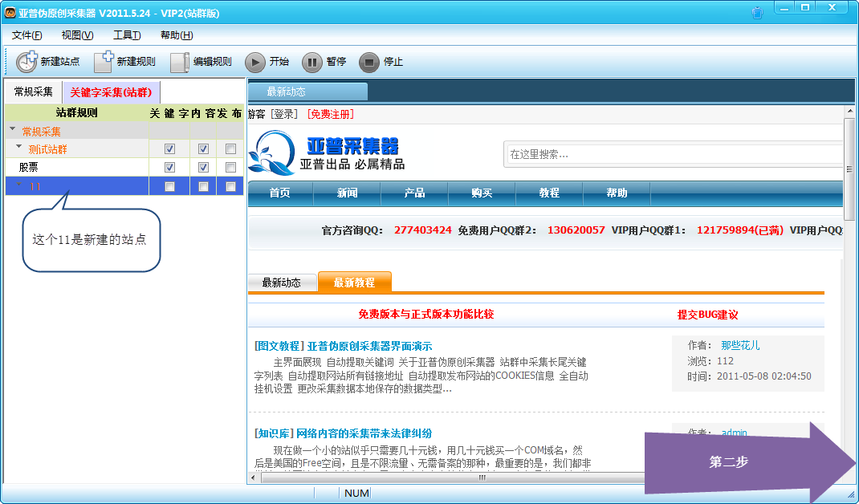
Task: Open the 视图(V) menu
Action: point(77,35)
